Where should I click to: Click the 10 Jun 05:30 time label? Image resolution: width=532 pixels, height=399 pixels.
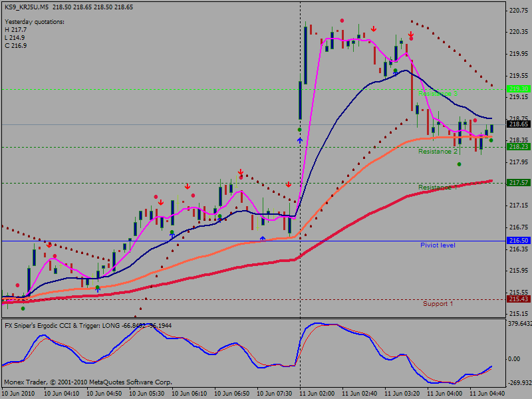coord(147,394)
